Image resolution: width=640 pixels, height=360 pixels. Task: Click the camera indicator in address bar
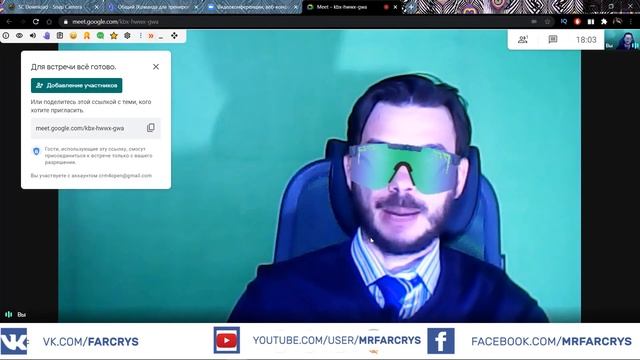point(534,22)
